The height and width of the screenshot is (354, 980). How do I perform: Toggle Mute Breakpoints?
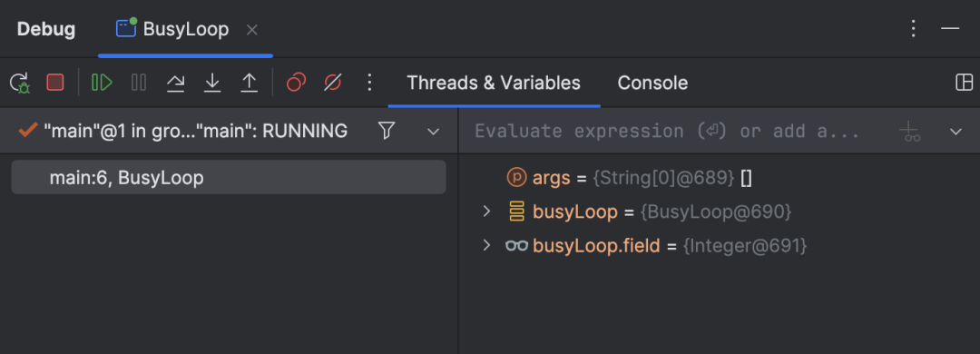332,83
